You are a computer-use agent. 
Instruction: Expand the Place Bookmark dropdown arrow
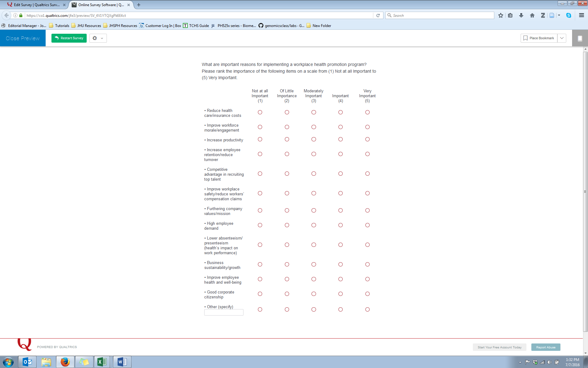tap(562, 38)
